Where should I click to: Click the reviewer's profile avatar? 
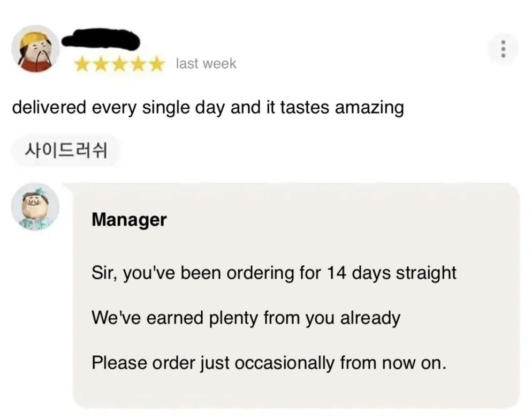click(x=35, y=49)
